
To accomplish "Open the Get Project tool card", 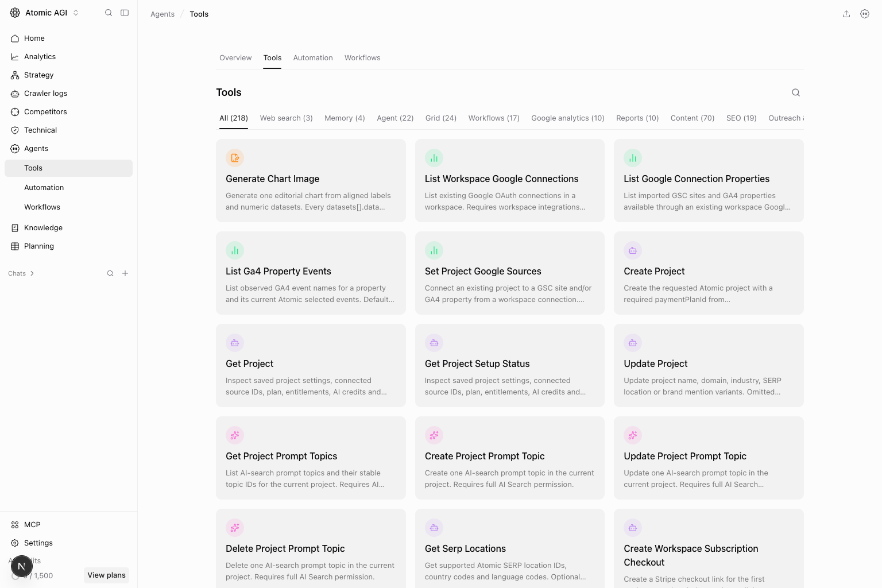I will click(311, 365).
